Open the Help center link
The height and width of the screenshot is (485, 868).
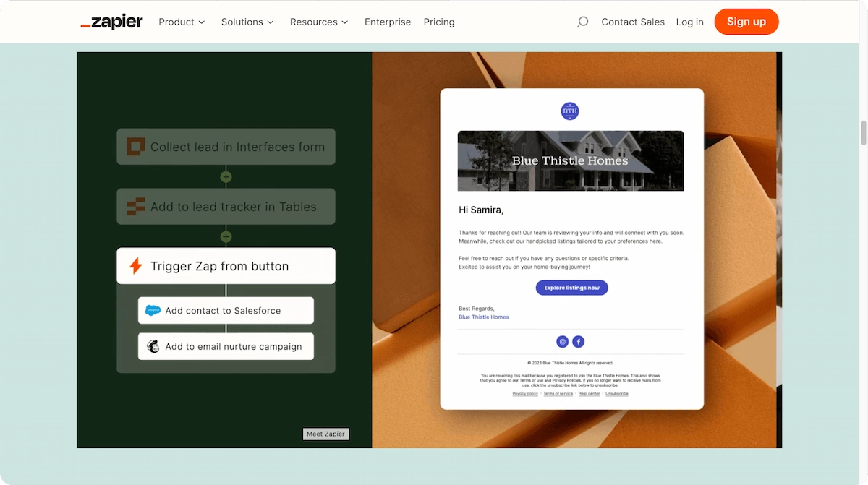pyautogui.click(x=589, y=394)
